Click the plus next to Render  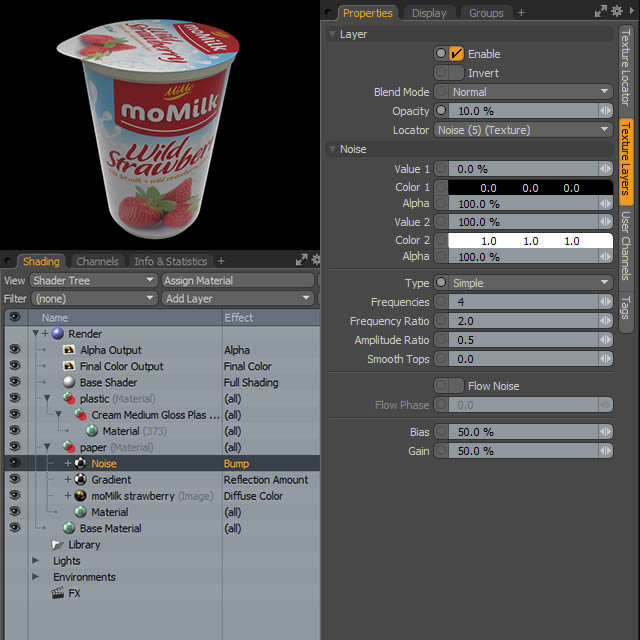click(45, 333)
